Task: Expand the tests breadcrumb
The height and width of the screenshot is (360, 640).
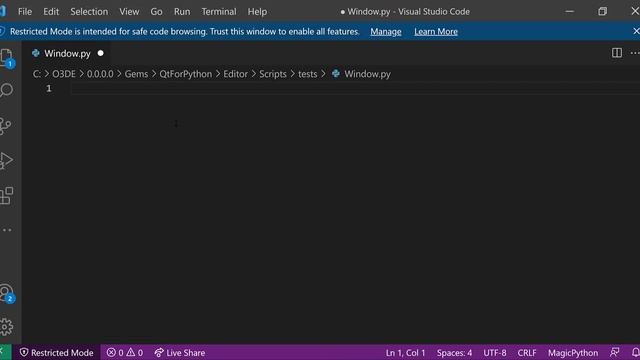Action: point(307,74)
